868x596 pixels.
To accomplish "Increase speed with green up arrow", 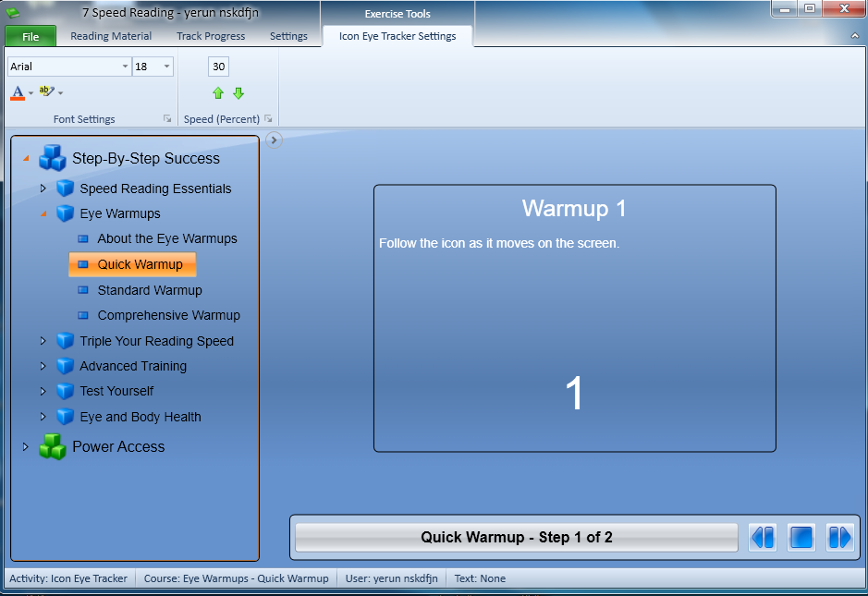I will [x=218, y=93].
